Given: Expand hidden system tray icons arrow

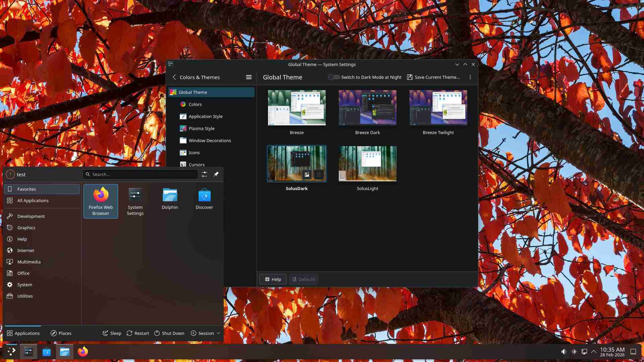Looking at the screenshot, I should point(594,352).
